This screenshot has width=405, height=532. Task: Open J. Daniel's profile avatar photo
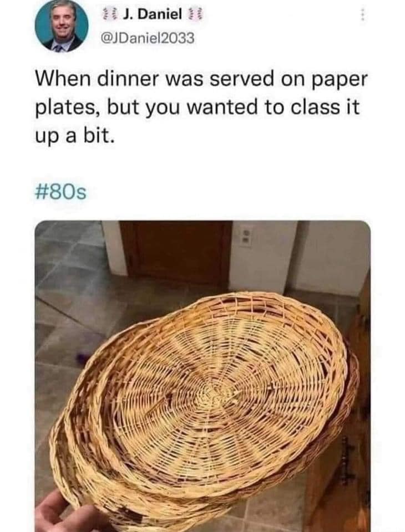tap(62, 26)
